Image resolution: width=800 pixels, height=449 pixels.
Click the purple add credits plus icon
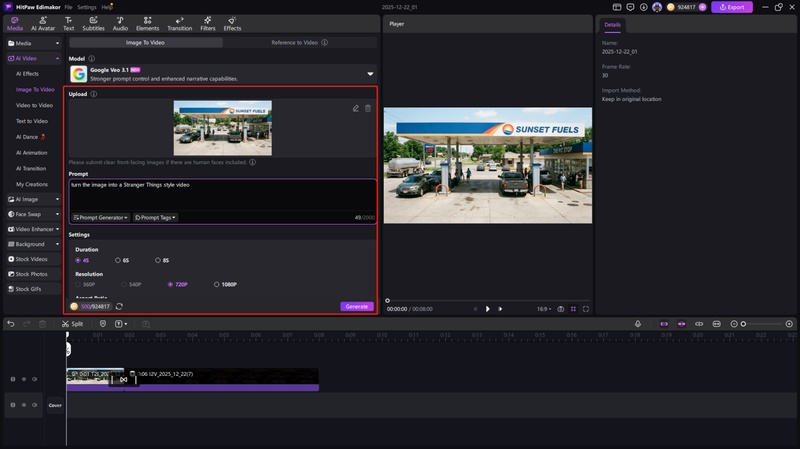click(702, 7)
